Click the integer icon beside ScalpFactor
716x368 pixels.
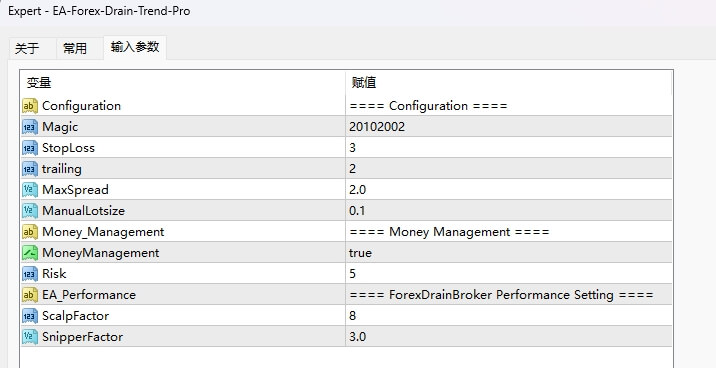point(30,316)
